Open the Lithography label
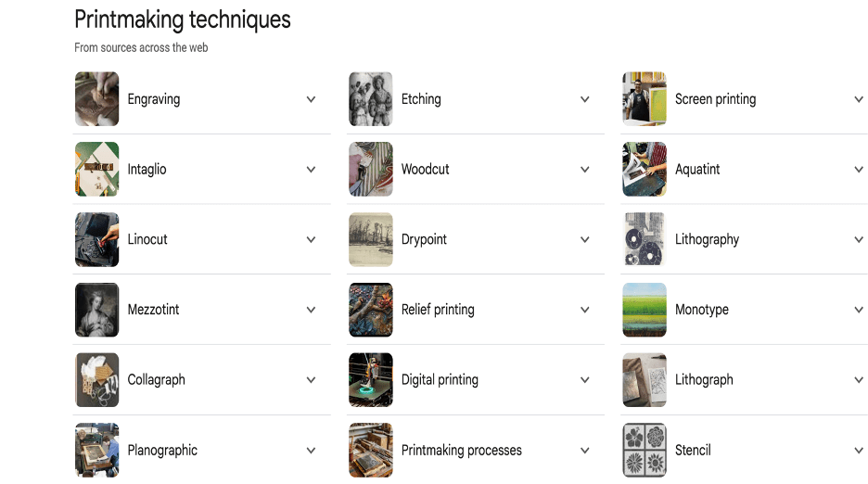 [x=707, y=239]
